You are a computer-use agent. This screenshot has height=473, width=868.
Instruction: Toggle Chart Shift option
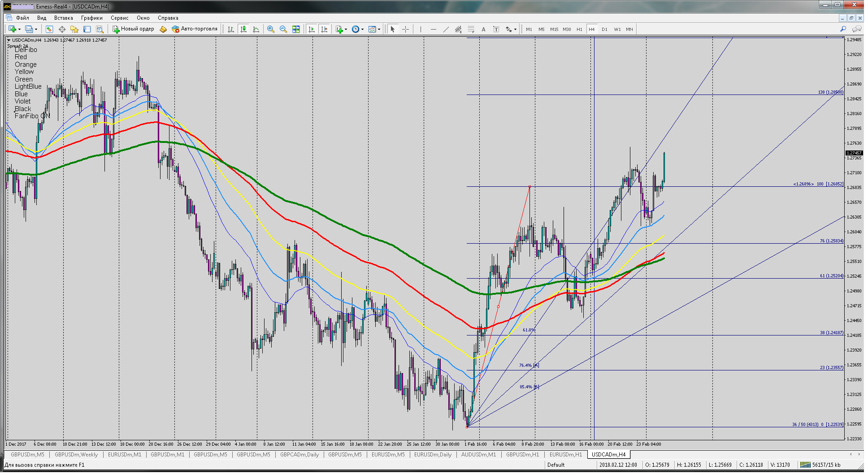click(324, 29)
